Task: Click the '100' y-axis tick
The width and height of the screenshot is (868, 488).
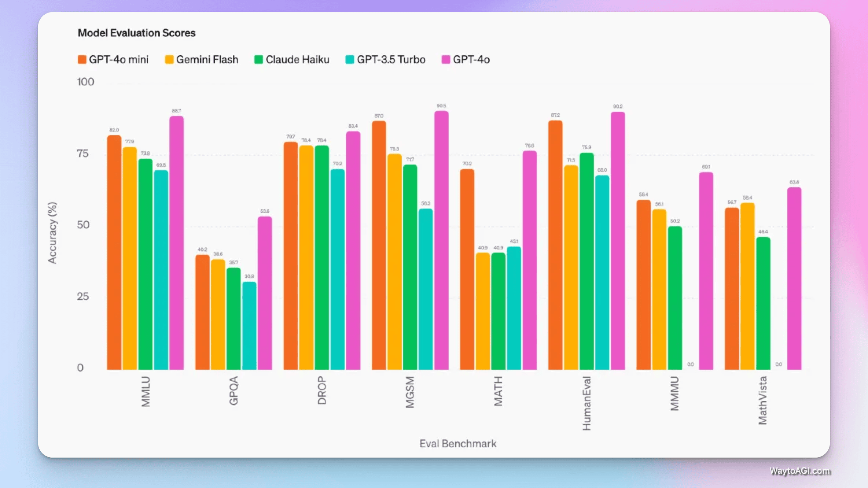Action: pyautogui.click(x=85, y=82)
